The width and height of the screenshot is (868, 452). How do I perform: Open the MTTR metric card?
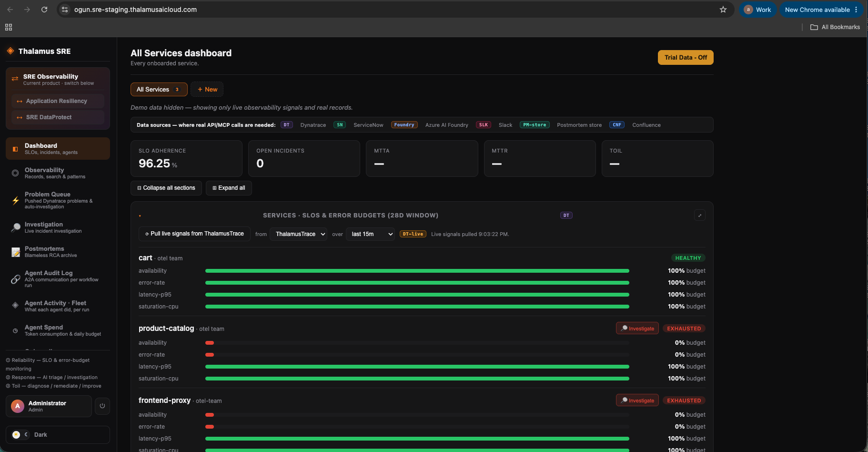click(540, 159)
